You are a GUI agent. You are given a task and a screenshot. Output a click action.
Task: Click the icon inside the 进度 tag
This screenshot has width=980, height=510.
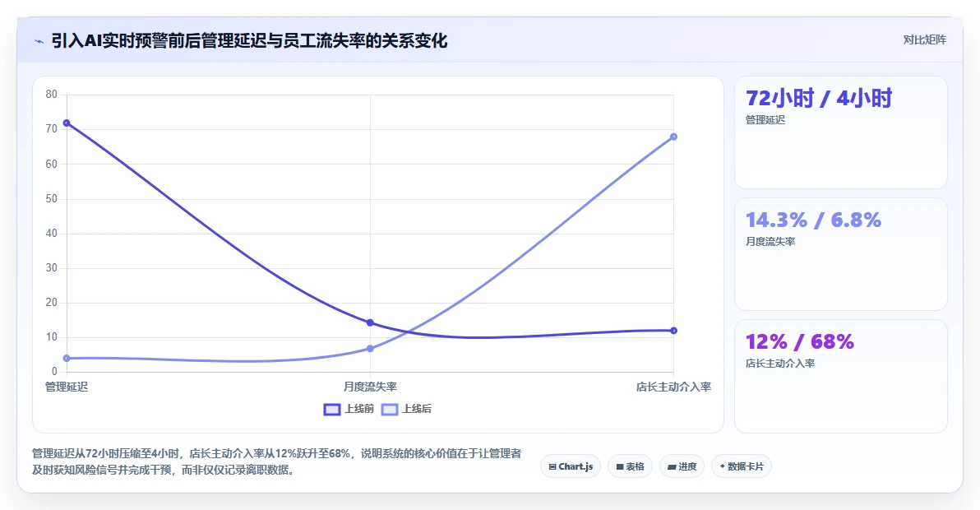pyautogui.click(x=672, y=467)
